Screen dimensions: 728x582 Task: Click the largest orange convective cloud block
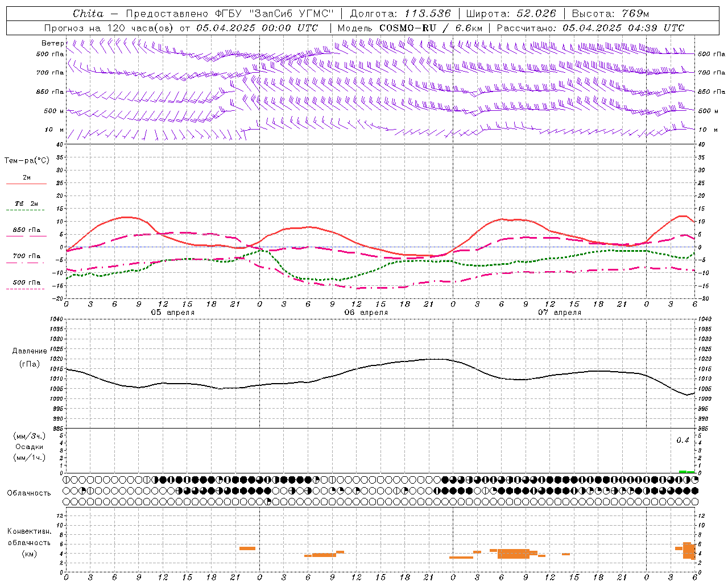point(514,554)
